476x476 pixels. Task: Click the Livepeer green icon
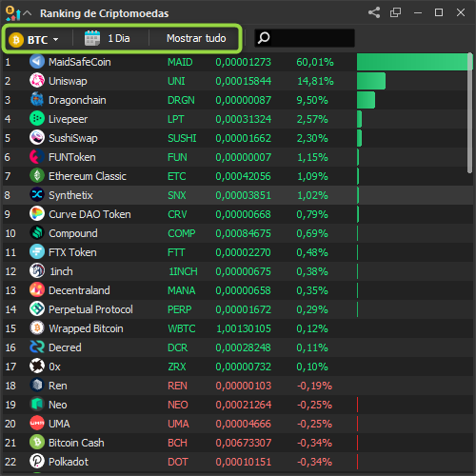point(37,119)
